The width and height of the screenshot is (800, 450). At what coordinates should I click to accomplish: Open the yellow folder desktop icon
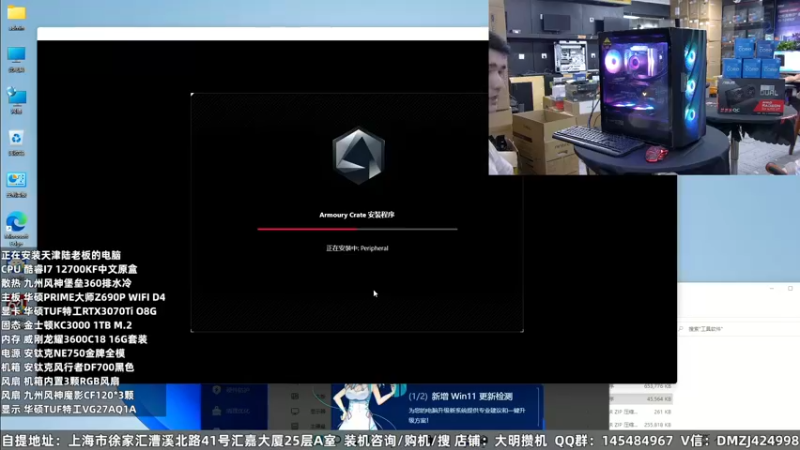tap(16, 14)
